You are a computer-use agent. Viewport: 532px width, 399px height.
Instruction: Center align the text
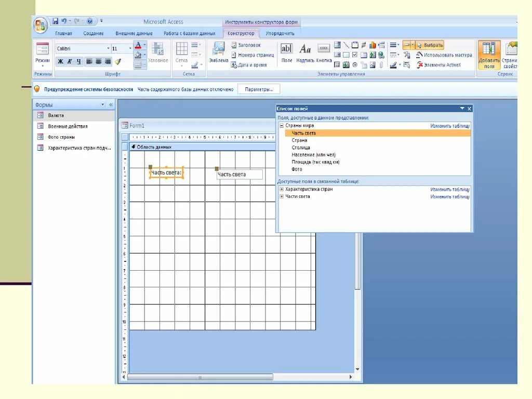click(x=98, y=61)
